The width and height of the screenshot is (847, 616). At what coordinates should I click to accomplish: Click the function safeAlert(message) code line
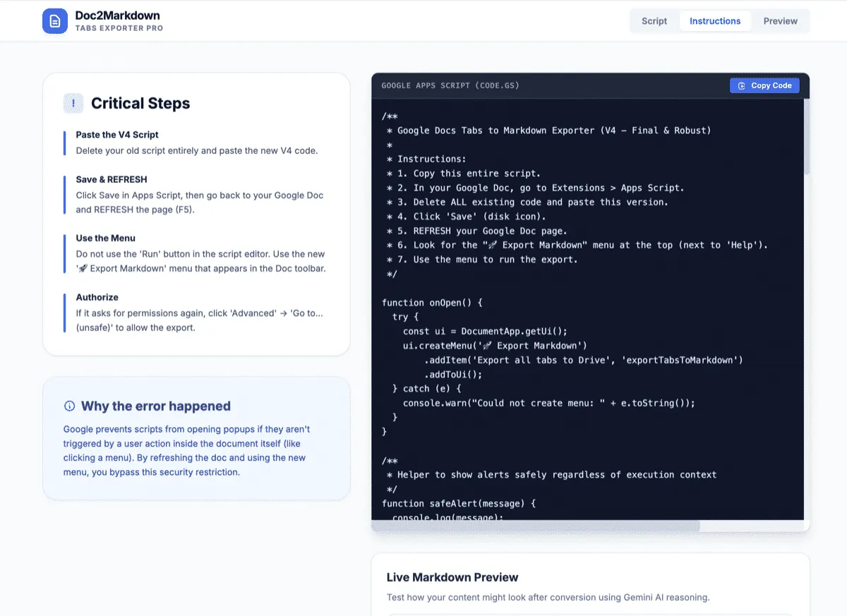pos(459,503)
